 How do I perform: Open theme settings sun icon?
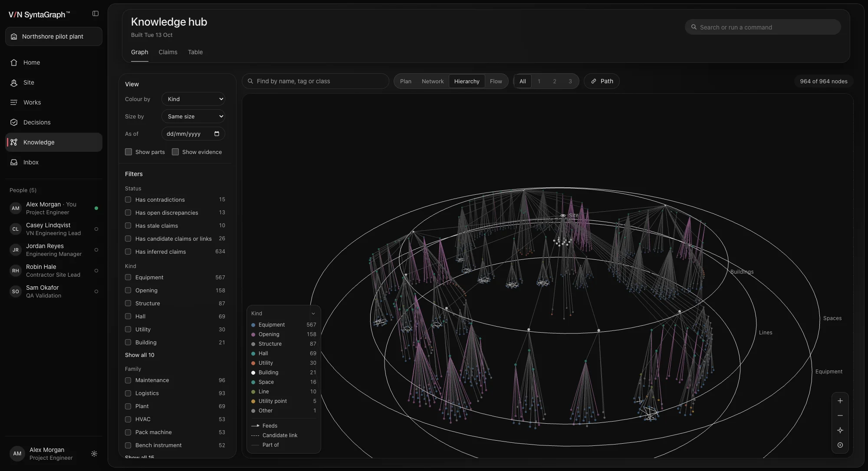click(x=94, y=454)
